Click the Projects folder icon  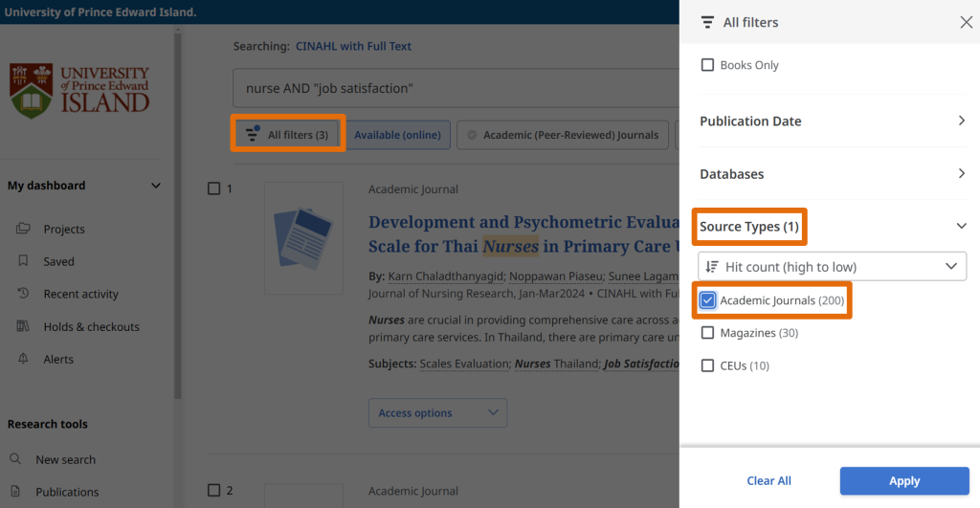23,229
